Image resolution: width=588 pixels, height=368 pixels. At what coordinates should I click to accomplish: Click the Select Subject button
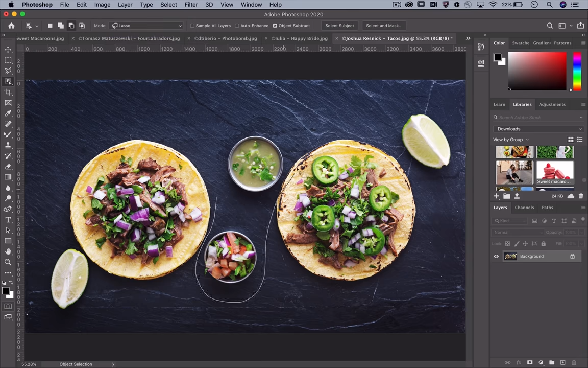tap(339, 26)
